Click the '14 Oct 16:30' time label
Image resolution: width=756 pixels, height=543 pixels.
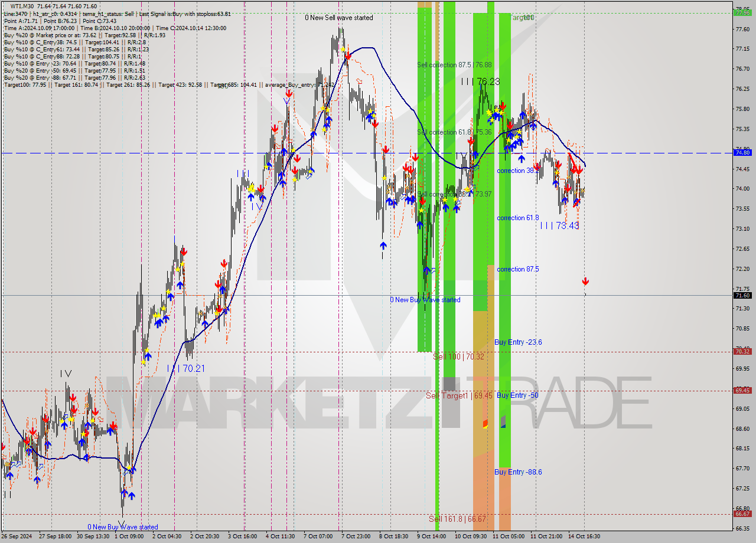tap(584, 537)
